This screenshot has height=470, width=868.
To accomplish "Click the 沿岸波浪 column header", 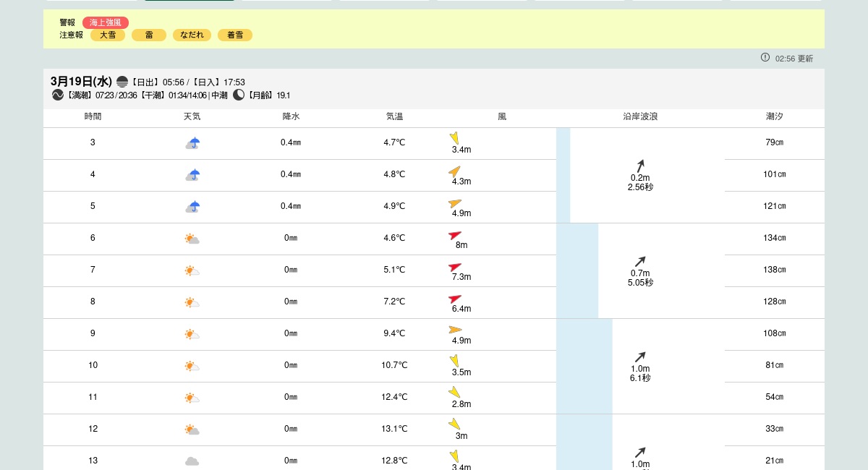I will 640,116.
